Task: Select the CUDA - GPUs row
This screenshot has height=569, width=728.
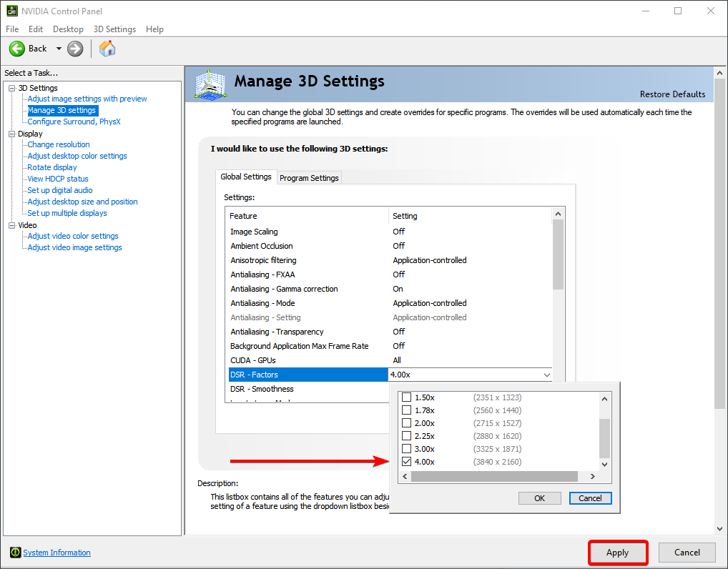Action: pyautogui.click(x=390, y=360)
